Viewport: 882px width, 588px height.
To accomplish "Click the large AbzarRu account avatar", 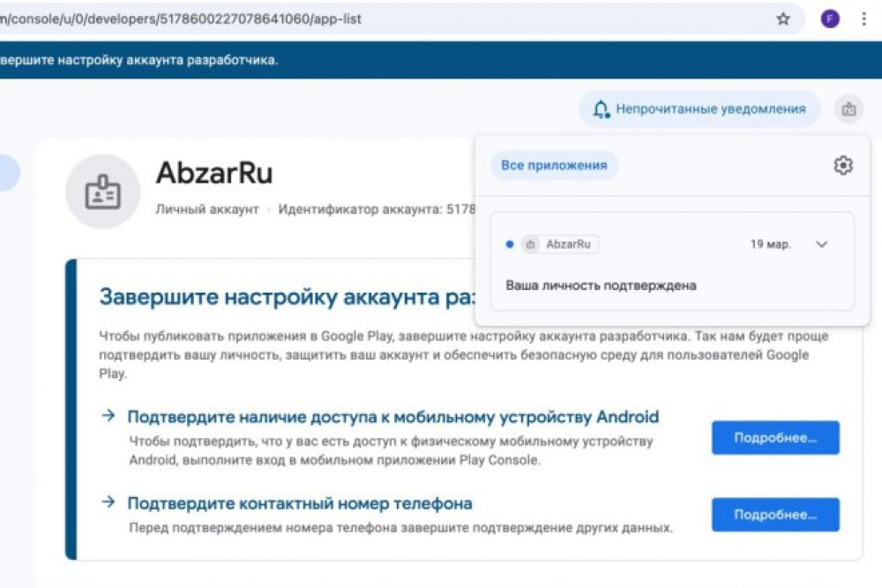I will [x=102, y=191].
